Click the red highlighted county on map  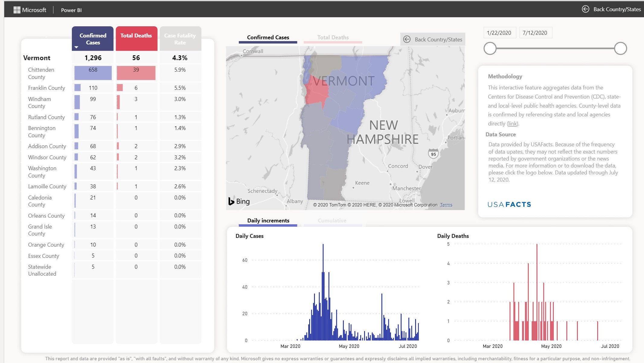[x=316, y=92]
